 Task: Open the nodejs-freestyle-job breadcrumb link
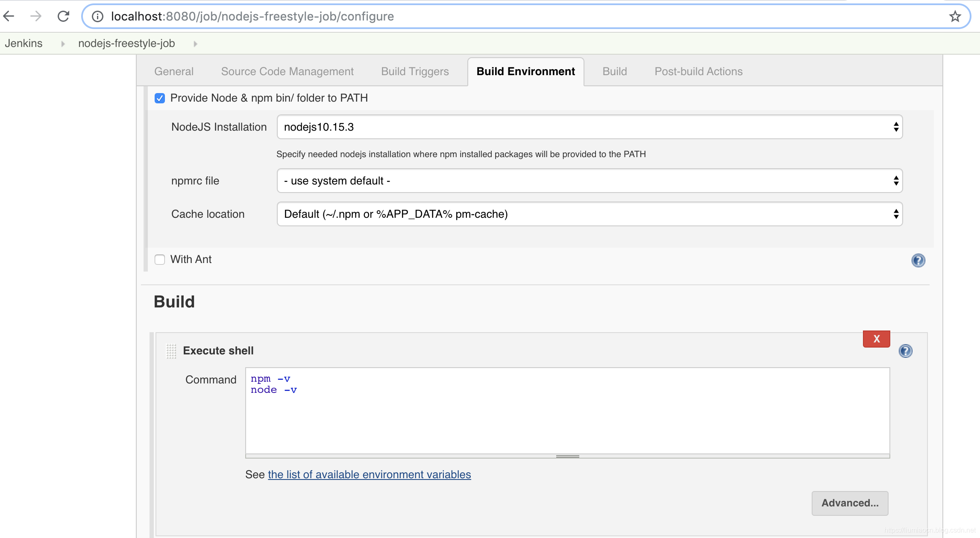tap(126, 43)
